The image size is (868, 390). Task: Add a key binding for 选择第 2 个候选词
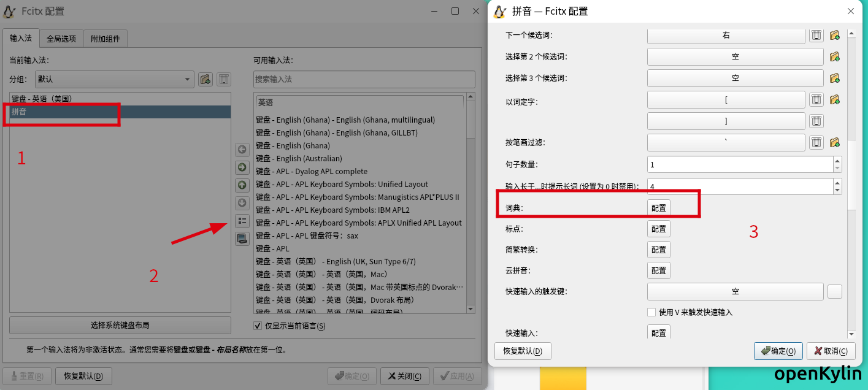click(x=834, y=57)
